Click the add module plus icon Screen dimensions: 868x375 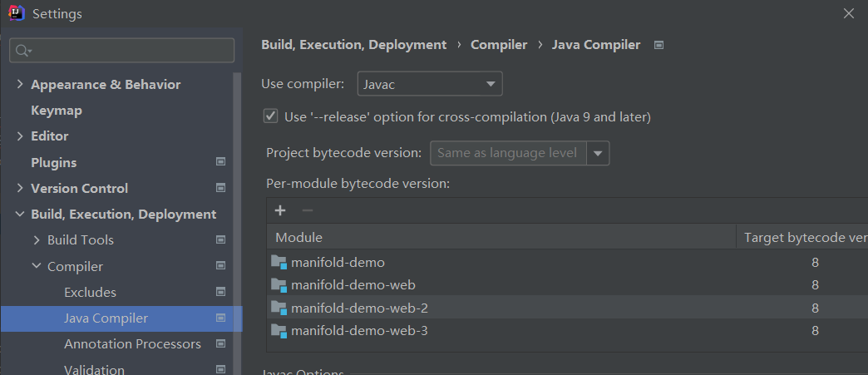coord(280,210)
